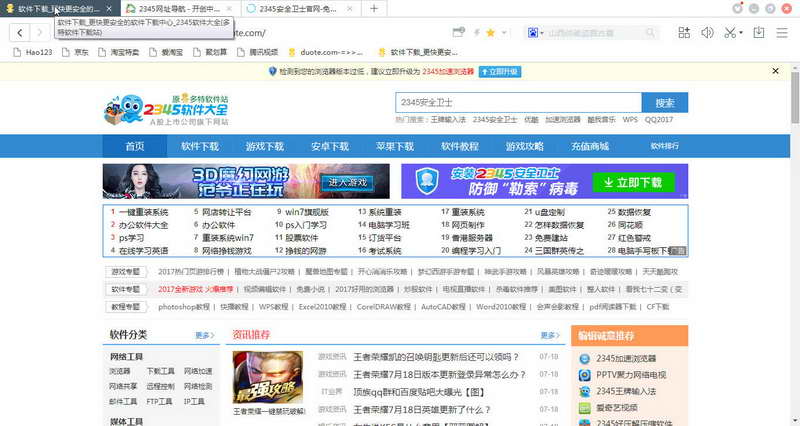Click the 游戏专题 category tag
800x426 pixels.
126,272
